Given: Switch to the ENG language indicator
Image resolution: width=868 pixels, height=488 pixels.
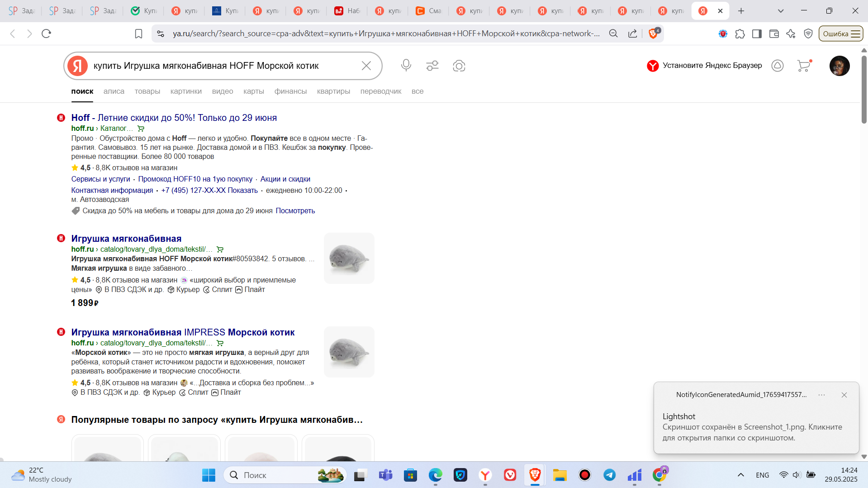Looking at the screenshot, I should 762,475.
